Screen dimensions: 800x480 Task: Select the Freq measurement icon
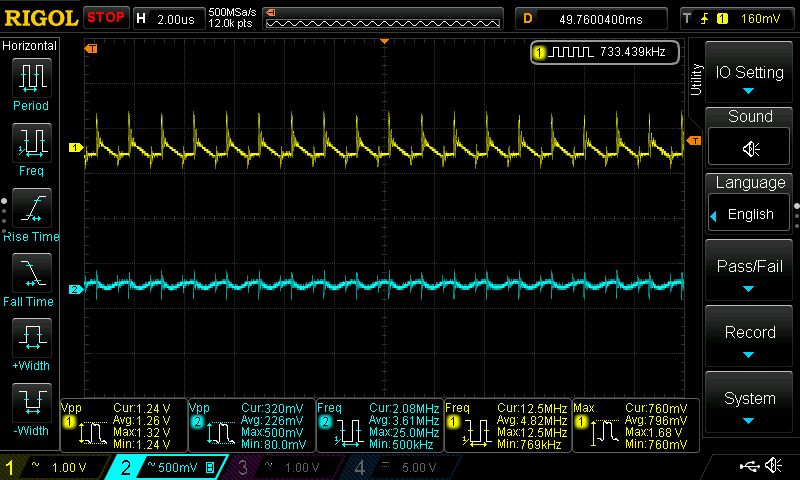[32, 142]
